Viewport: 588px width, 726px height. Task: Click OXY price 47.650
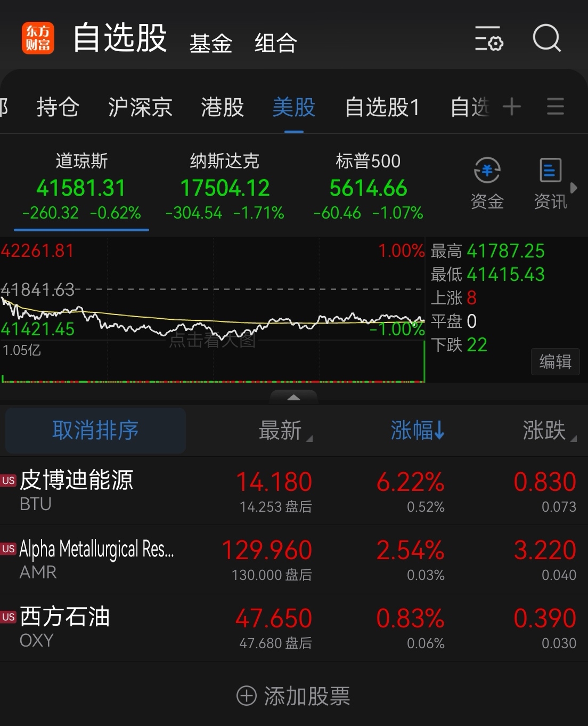(274, 618)
